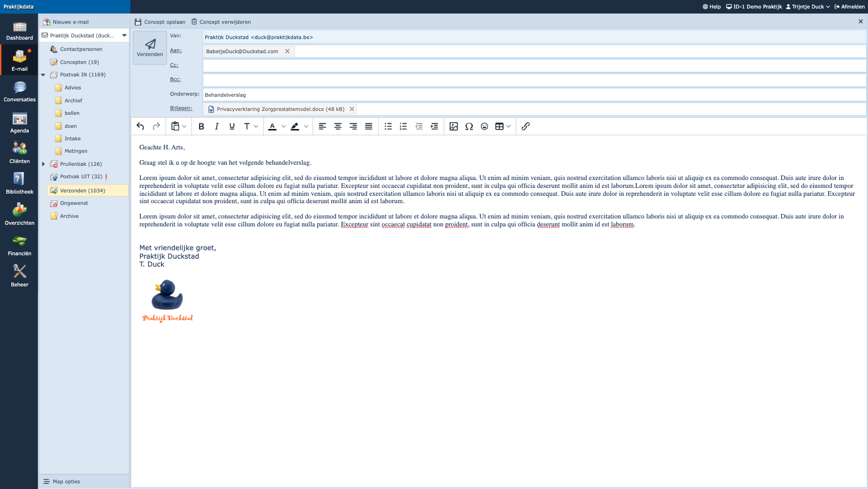The width and height of the screenshot is (868, 489).
Task: Center align the text
Action: tap(338, 127)
